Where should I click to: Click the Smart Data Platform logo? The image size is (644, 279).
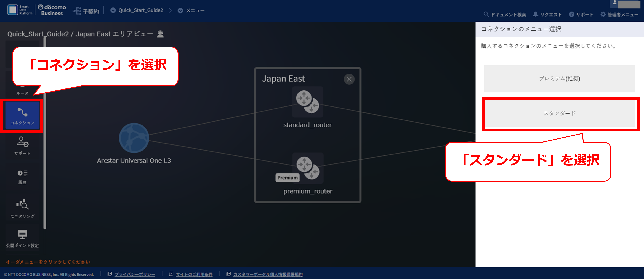click(20, 10)
